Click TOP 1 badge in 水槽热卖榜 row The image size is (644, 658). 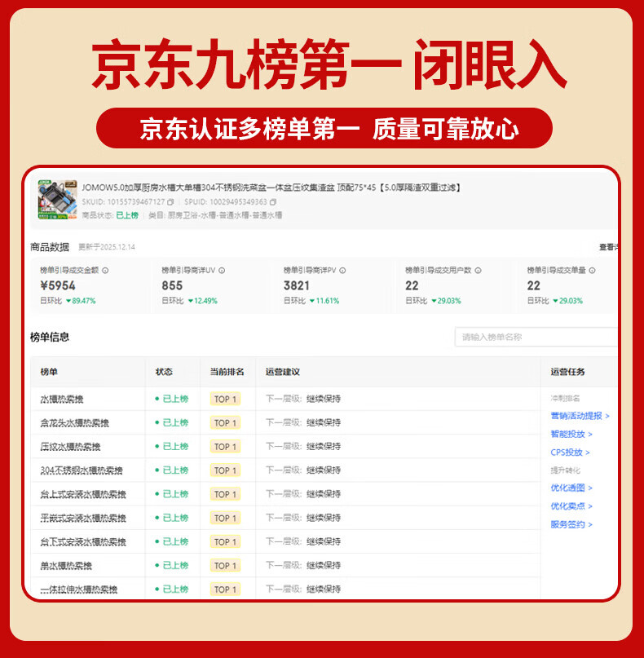point(225,399)
